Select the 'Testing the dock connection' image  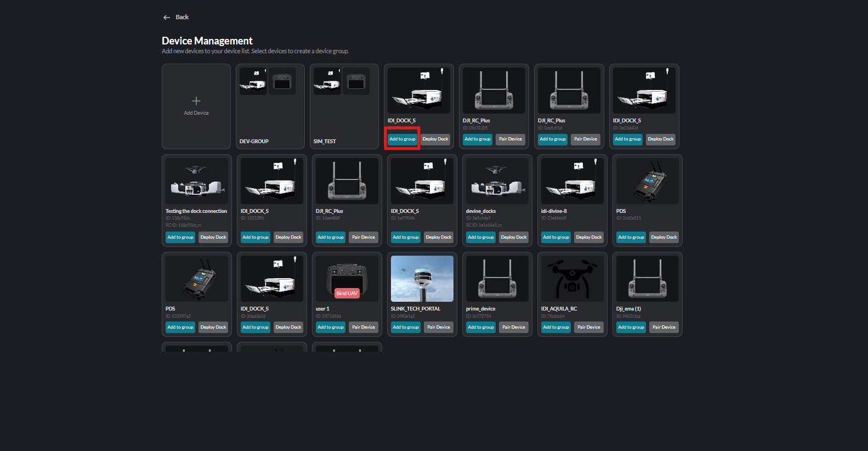point(197,181)
